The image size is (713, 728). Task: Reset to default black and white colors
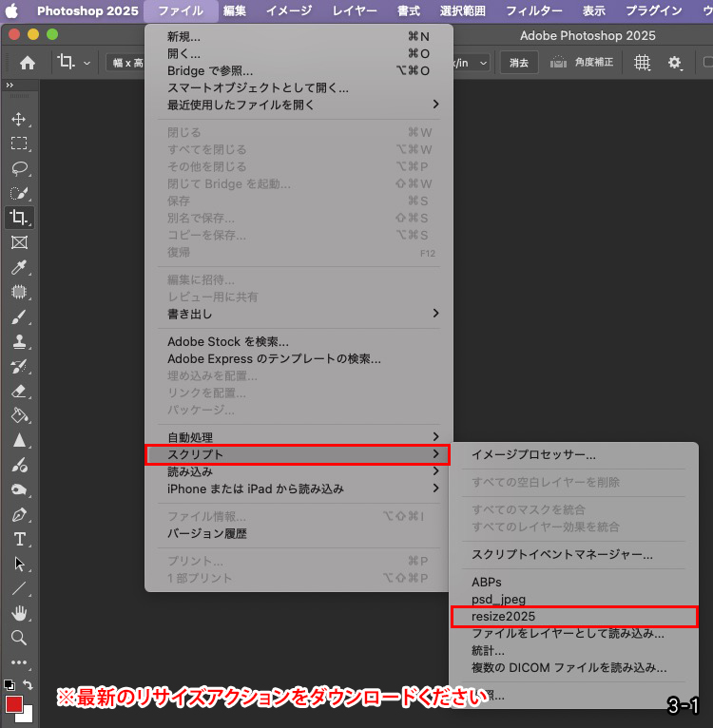point(9,684)
